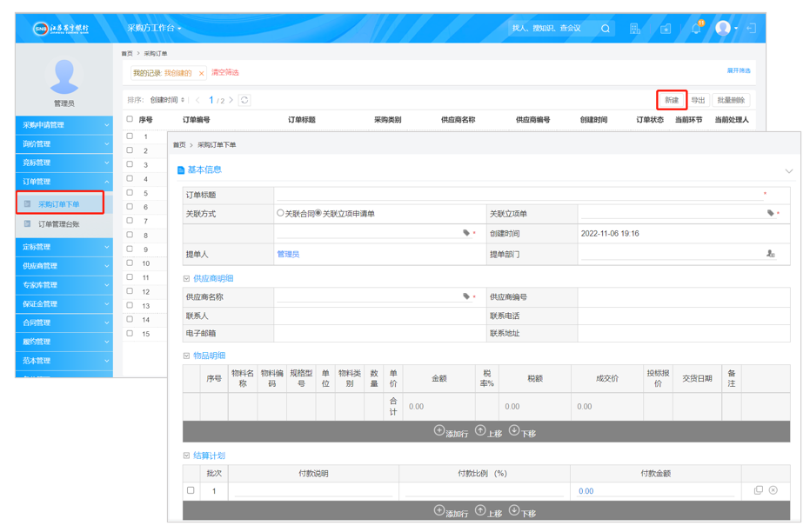Click the search magnifier icon in header
This screenshot has height=532, width=810.
[606, 29]
